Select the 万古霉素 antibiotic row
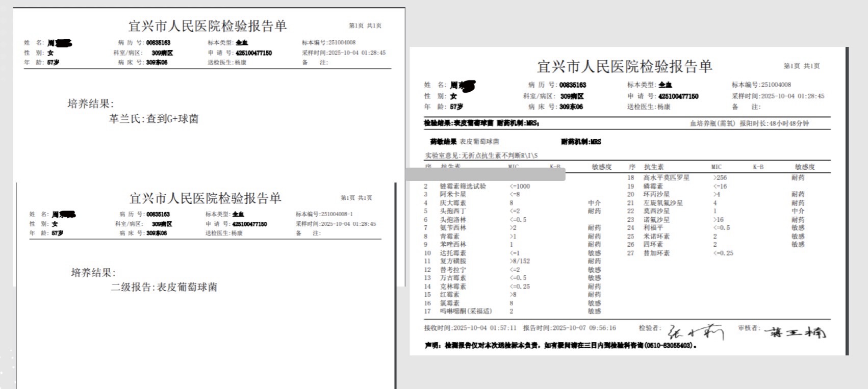This screenshot has height=389, width=868. 453,278
